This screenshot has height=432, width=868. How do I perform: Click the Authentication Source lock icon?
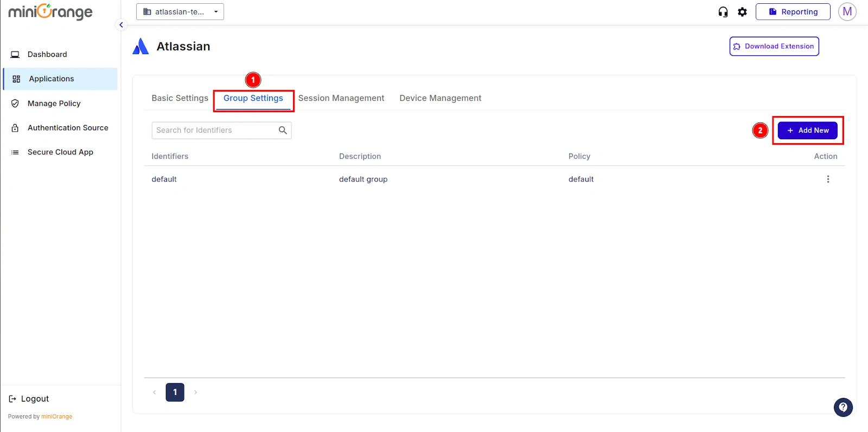tap(15, 128)
